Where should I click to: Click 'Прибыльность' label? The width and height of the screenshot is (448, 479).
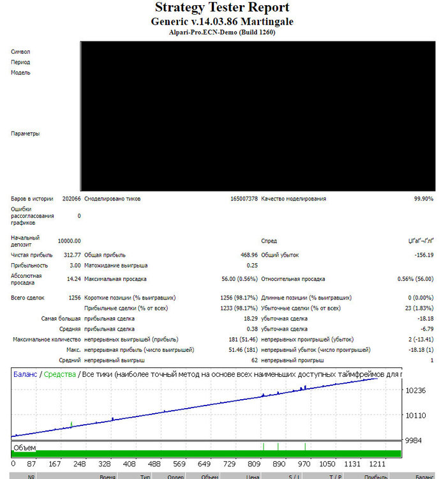29,266
